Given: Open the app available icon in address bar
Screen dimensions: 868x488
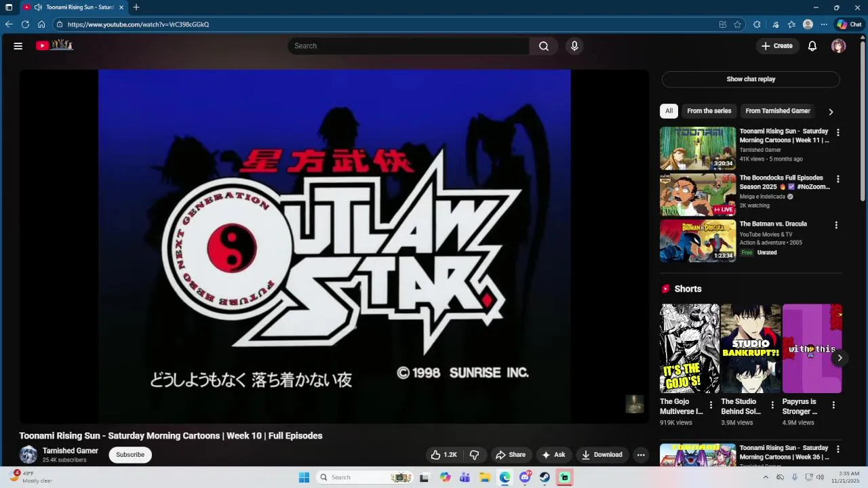Looking at the screenshot, I should pyautogui.click(x=723, y=24).
